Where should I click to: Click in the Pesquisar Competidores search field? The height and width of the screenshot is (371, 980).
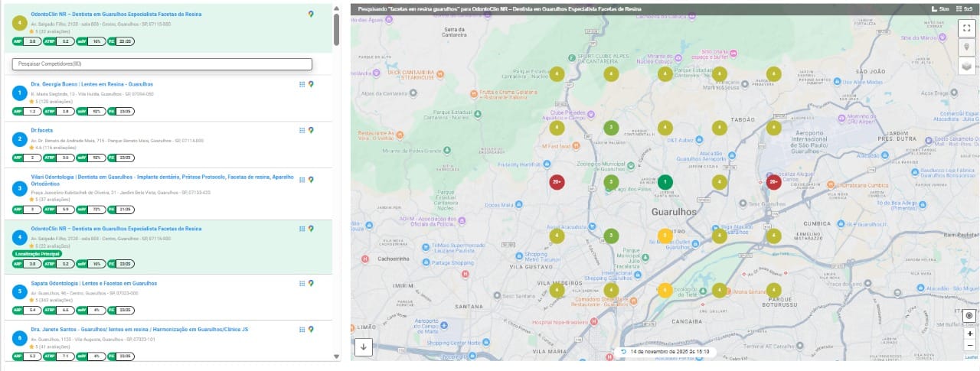[162, 64]
